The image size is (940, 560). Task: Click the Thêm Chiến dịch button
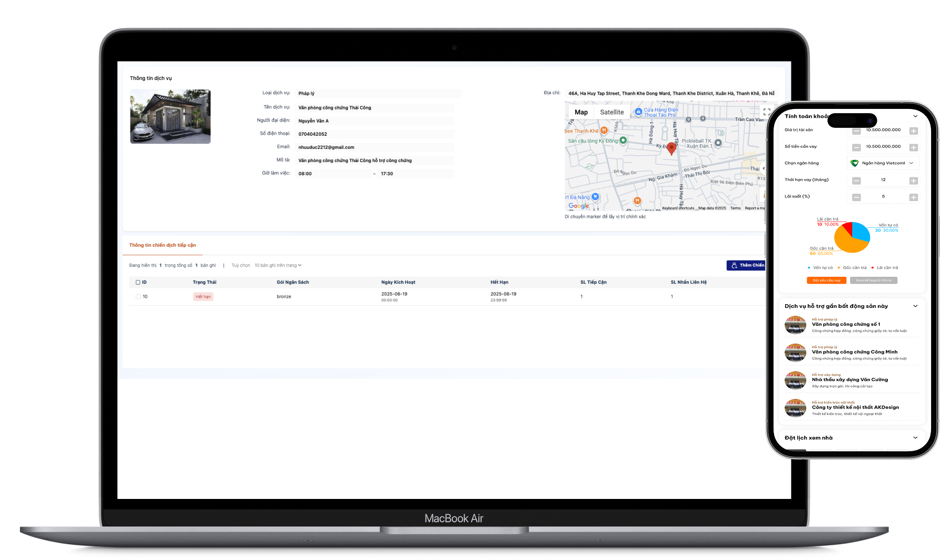coord(747,265)
